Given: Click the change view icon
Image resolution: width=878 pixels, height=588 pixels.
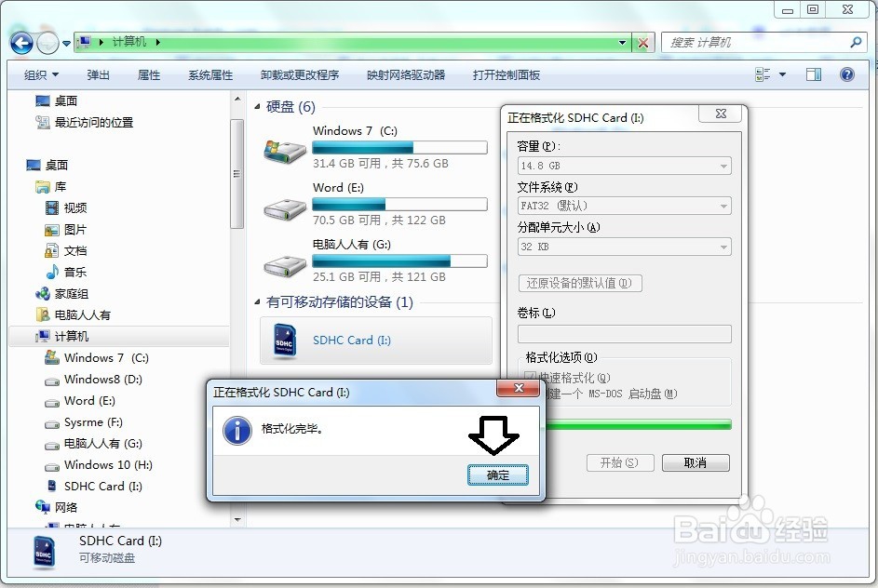Looking at the screenshot, I should 763,74.
